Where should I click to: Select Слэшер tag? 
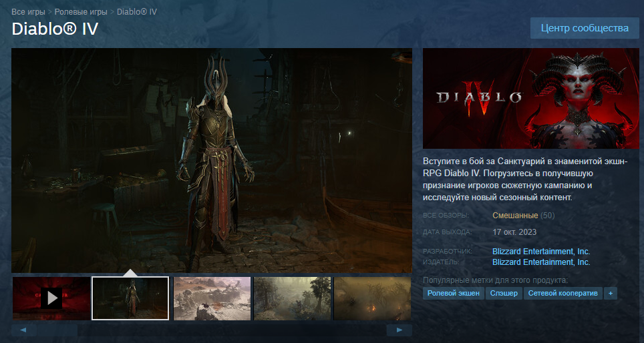(504, 294)
